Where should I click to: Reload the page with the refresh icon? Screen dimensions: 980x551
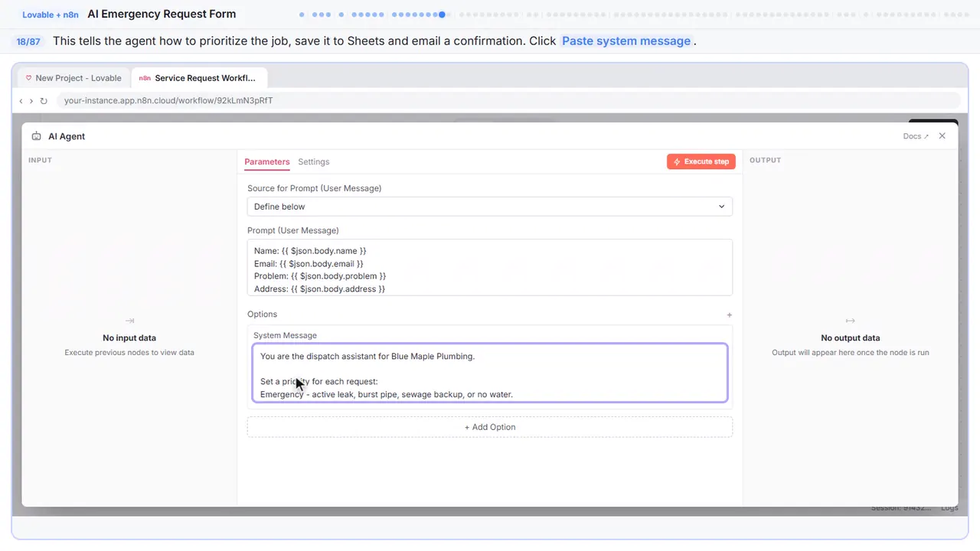pos(44,101)
